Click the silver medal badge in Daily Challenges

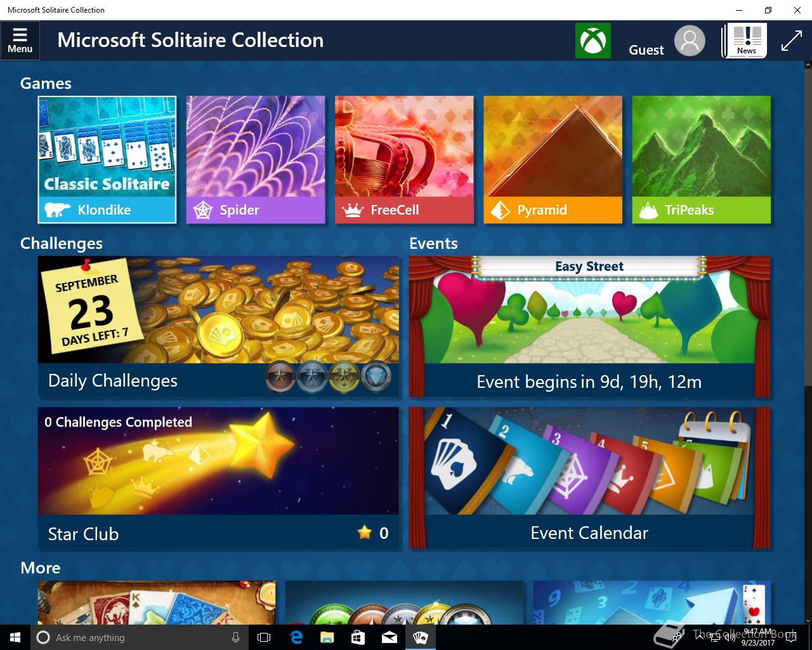[312, 377]
